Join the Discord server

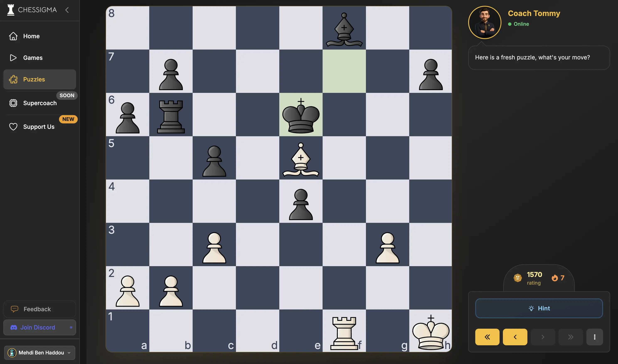pos(39,327)
